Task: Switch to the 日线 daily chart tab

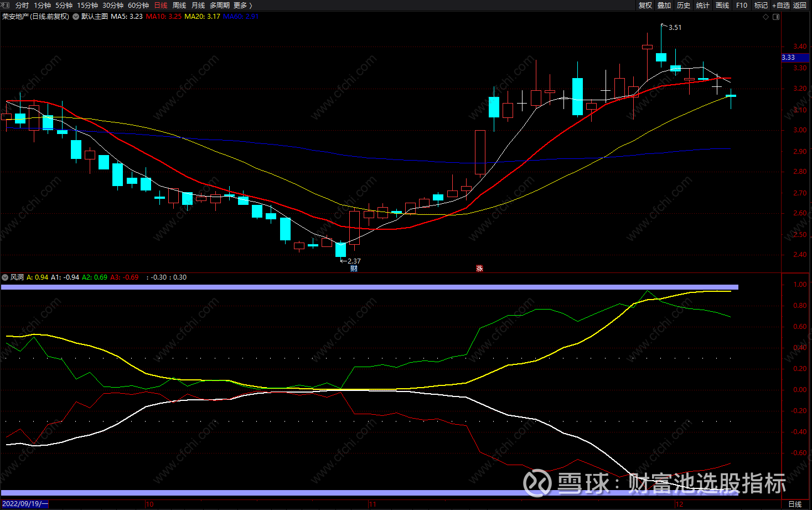Action: (x=161, y=5)
